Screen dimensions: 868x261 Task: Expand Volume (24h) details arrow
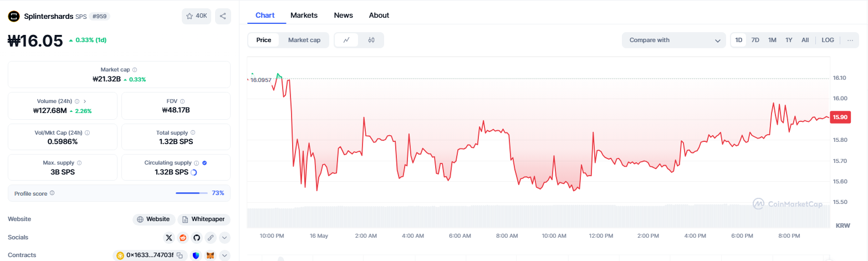click(x=85, y=101)
